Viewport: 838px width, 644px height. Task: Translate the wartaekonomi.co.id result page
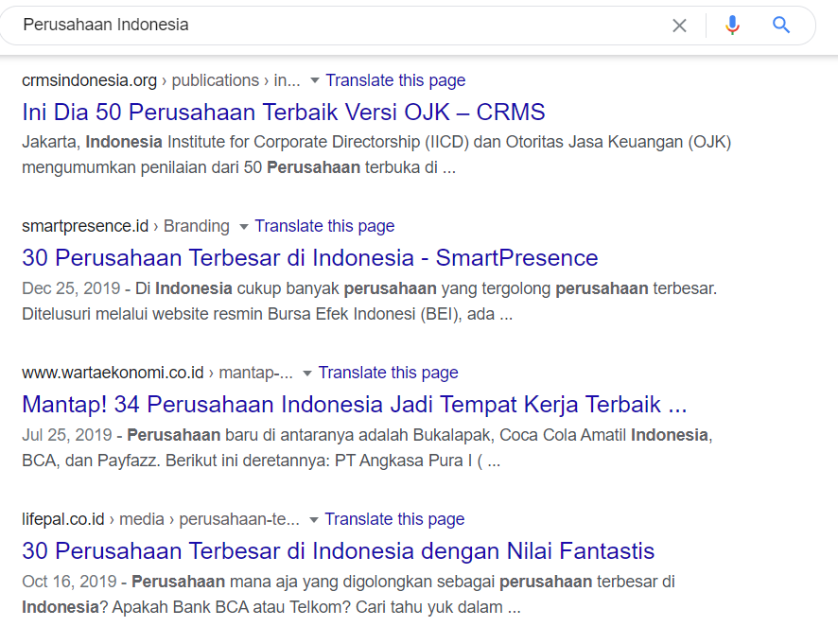tap(388, 373)
